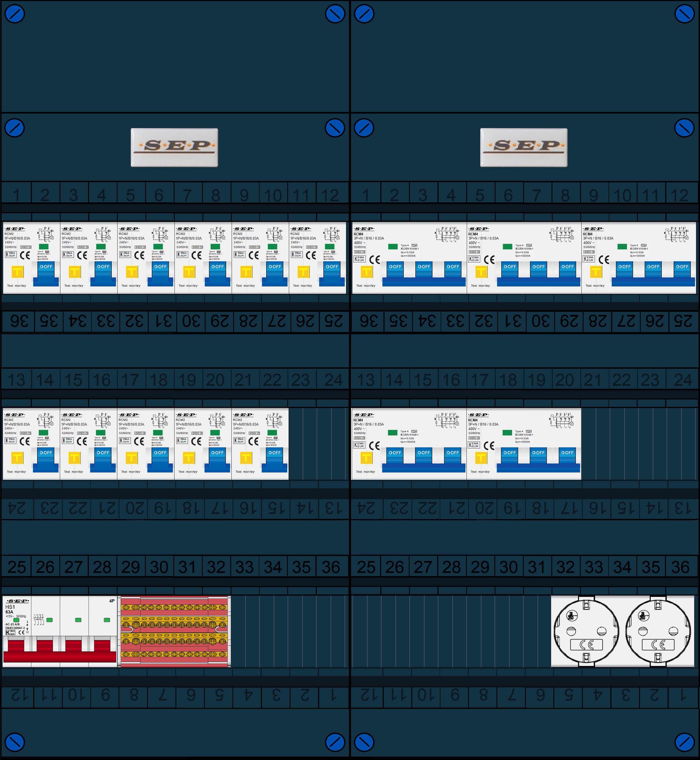
Task: Push the yellow T test button on the left panel RCM2 under slot 5
Action: (x=132, y=271)
